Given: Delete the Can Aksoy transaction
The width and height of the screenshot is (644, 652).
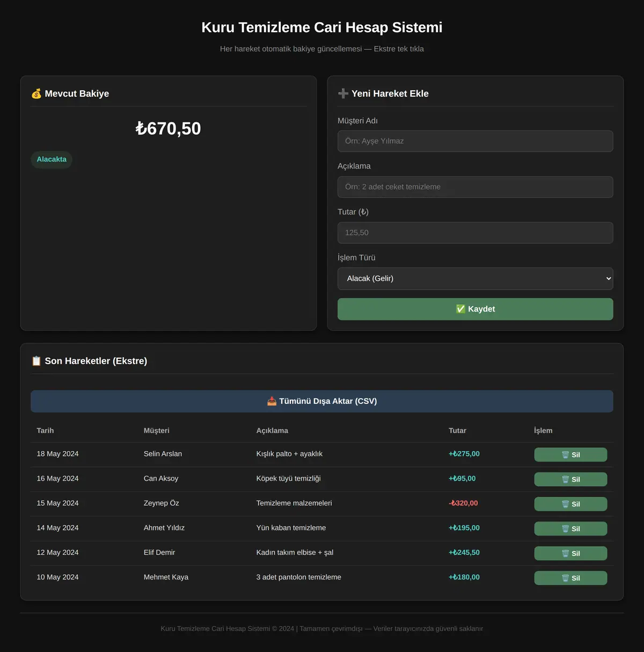Looking at the screenshot, I should click(x=570, y=479).
